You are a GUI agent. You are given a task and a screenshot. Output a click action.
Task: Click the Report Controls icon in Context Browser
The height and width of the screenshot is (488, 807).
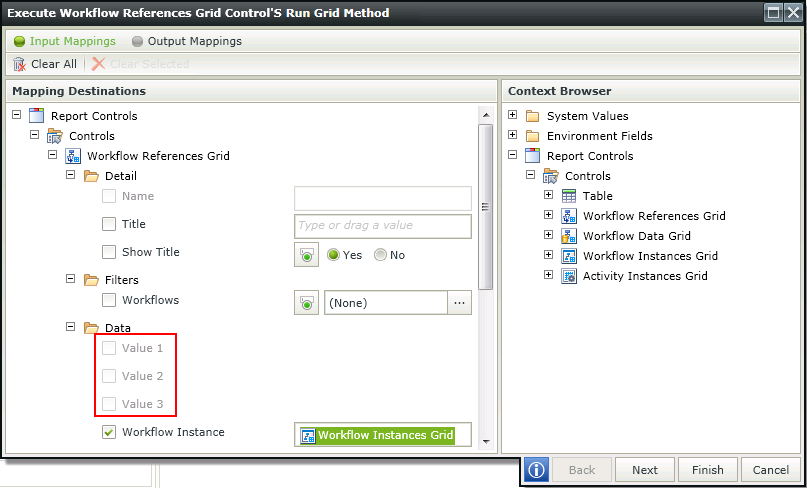point(533,156)
